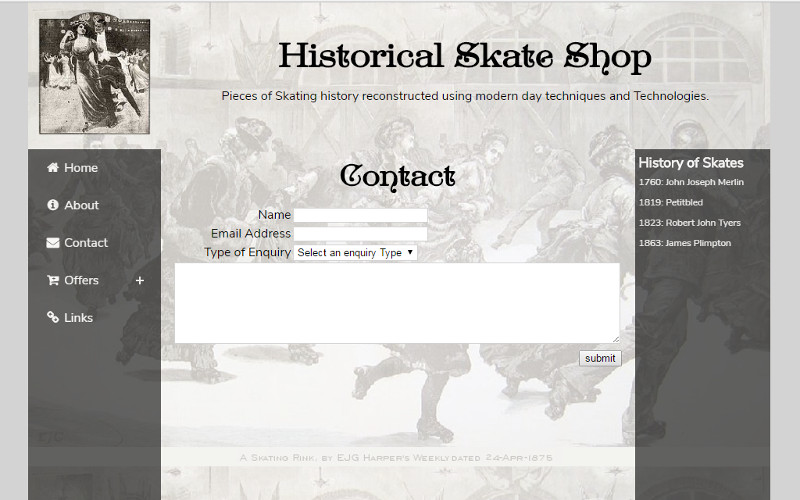Click the History of Skates heading
The width and height of the screenshot is (800, 500).
pos(691,163)
